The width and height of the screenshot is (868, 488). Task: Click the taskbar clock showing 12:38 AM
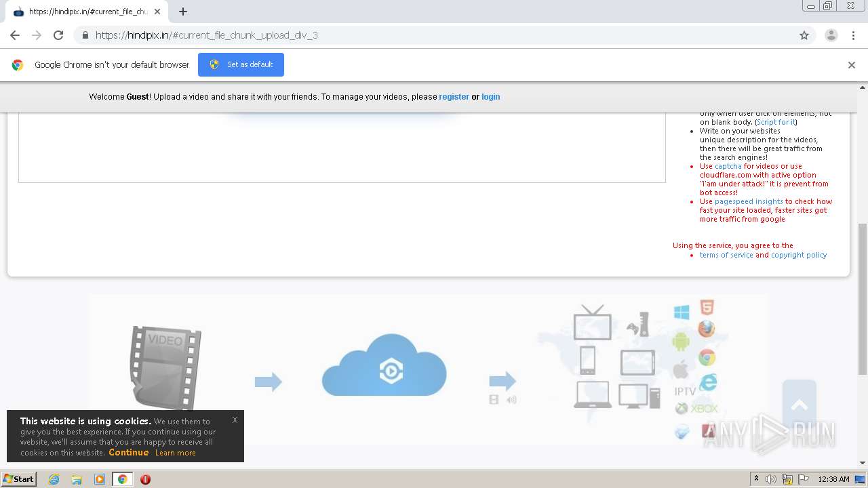(833, 479)
